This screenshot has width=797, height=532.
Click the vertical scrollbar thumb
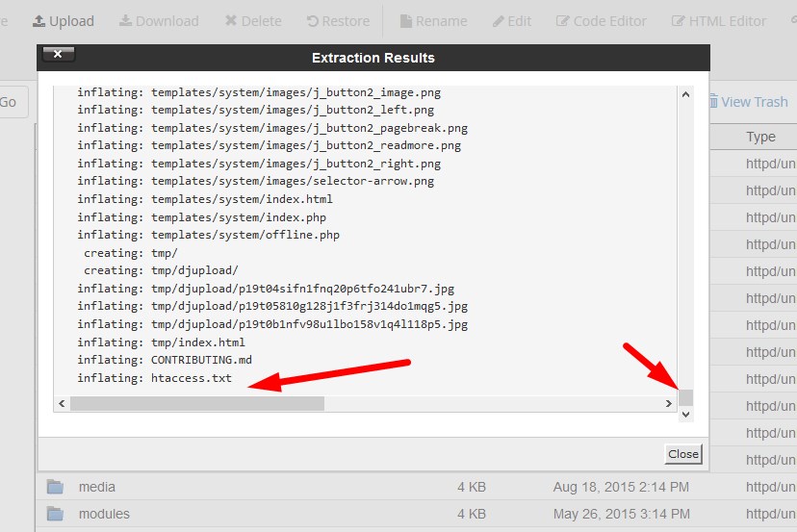point(685,397)
